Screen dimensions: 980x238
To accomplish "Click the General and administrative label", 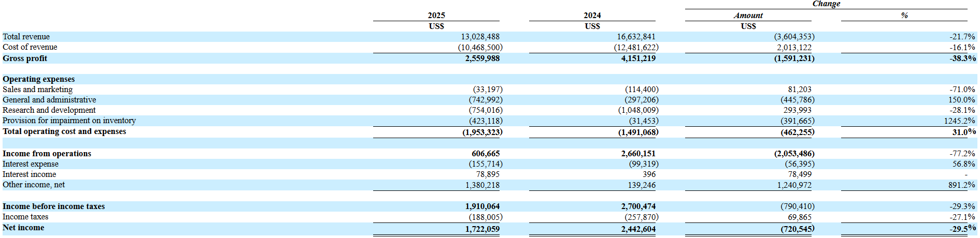I will click(x=49, y=100).
